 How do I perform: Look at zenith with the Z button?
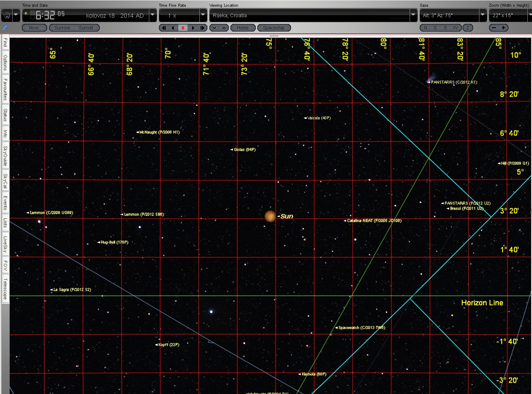tap(467, 28)
